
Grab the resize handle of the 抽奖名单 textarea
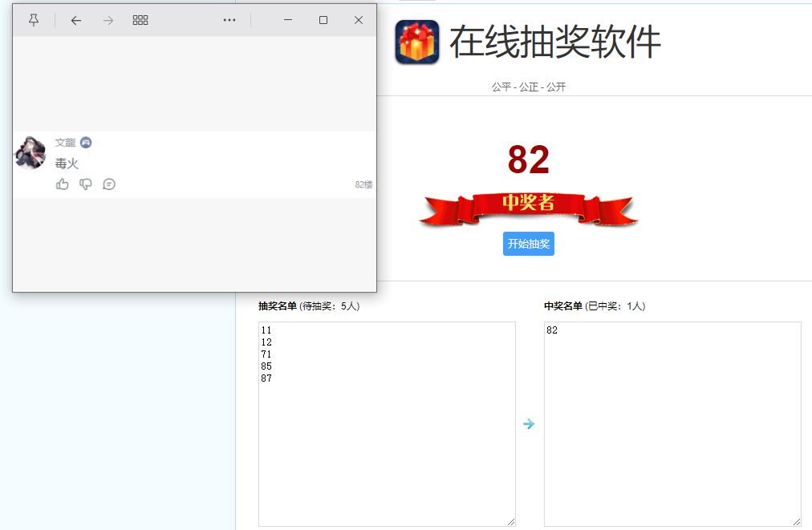511,522
